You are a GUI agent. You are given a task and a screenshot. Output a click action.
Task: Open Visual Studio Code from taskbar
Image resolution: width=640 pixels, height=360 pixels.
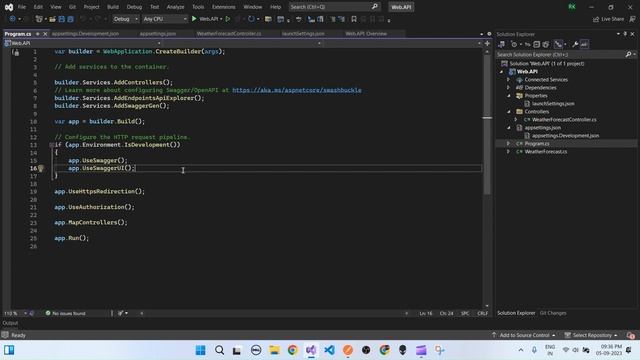tap(329, 350)
